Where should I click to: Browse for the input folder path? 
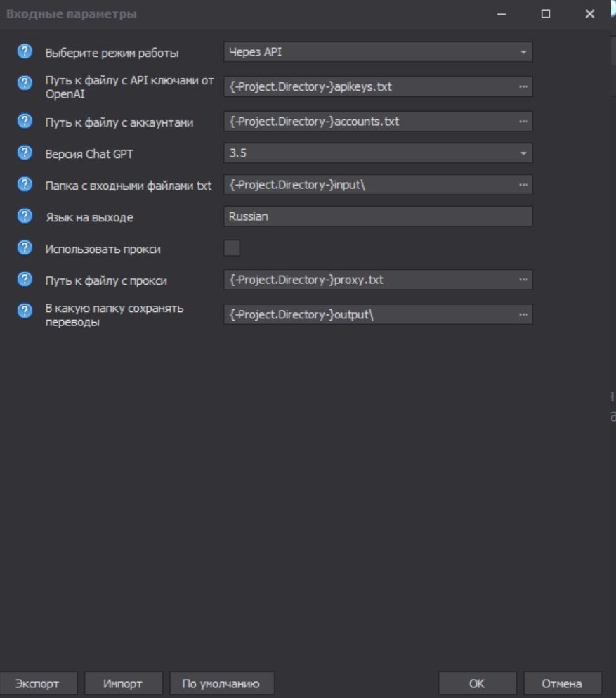(523, 185)
